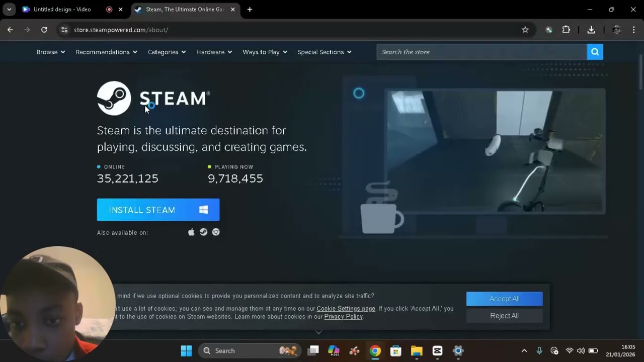The height and width of the screenshot is (362, 644).
Task: Select the macOS Apple download icon
Action: coord(191,232)
